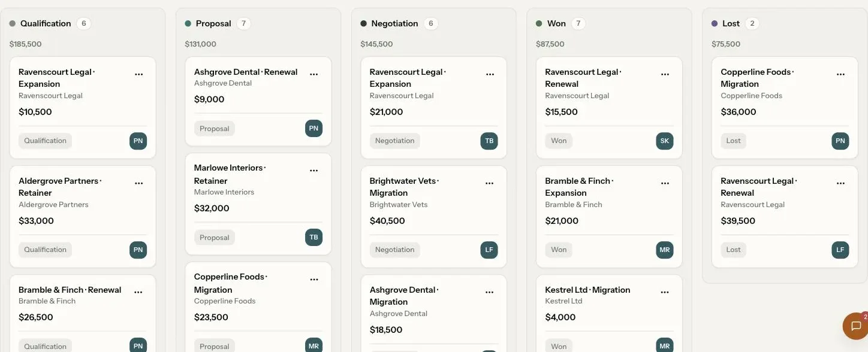Open the Aldergrove Partners · Retainer deal title

coord(60,187)
